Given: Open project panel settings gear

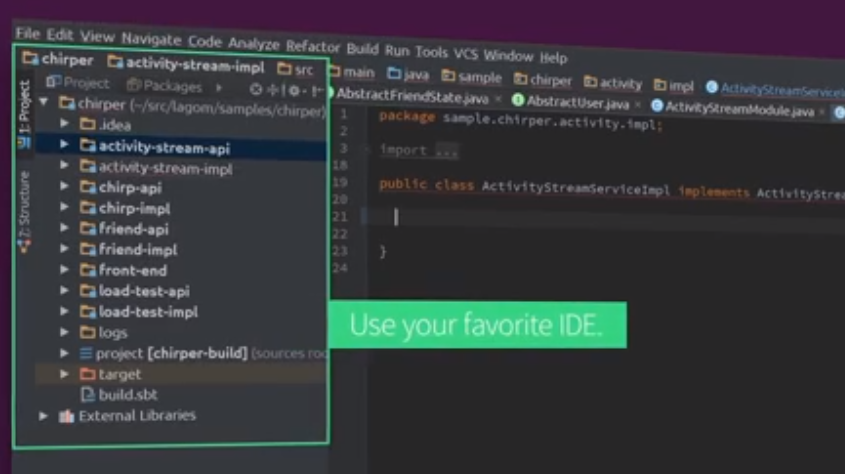Looking at the screenshot, I should tap(295, 90).
